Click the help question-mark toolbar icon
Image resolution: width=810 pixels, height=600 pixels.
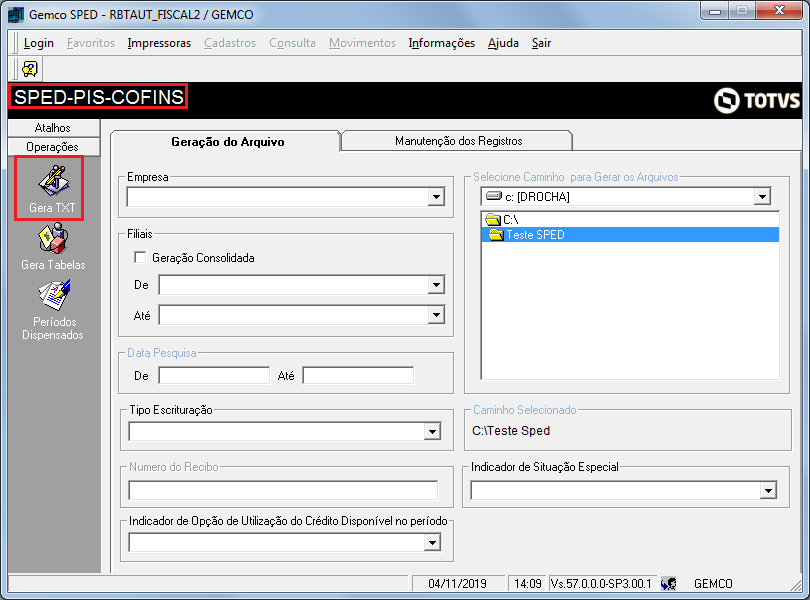point(30,69)
